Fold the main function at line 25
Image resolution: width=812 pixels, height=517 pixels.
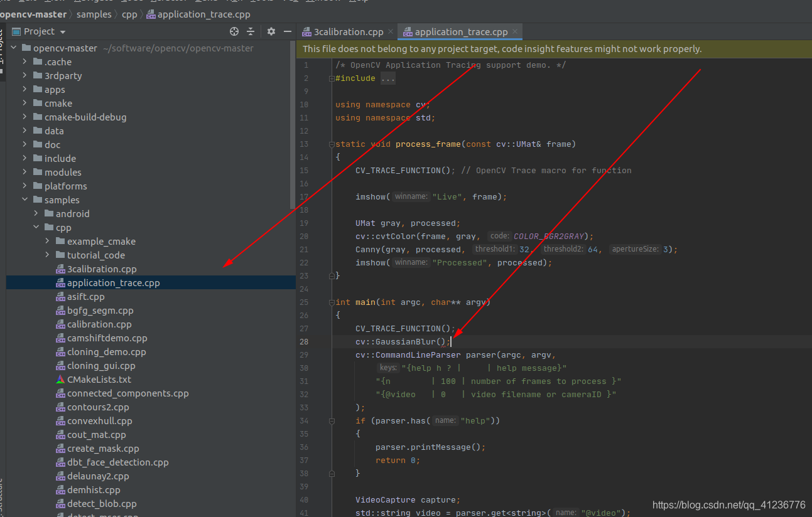point(331,302)
